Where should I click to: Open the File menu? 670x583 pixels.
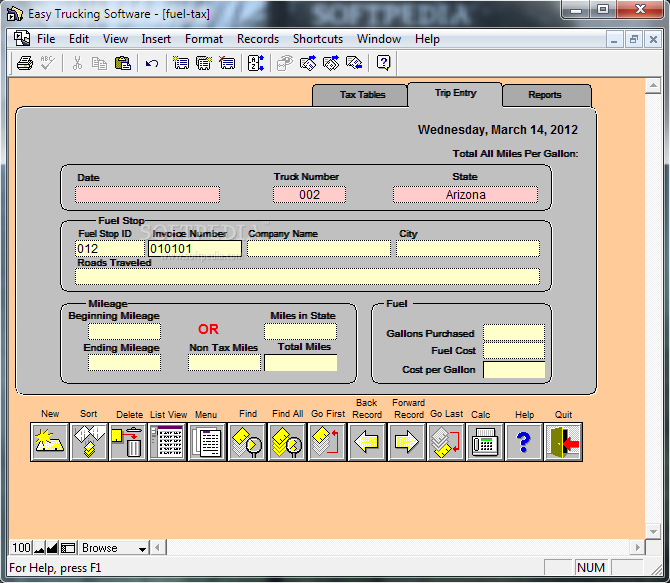click(x=46, y=39)
